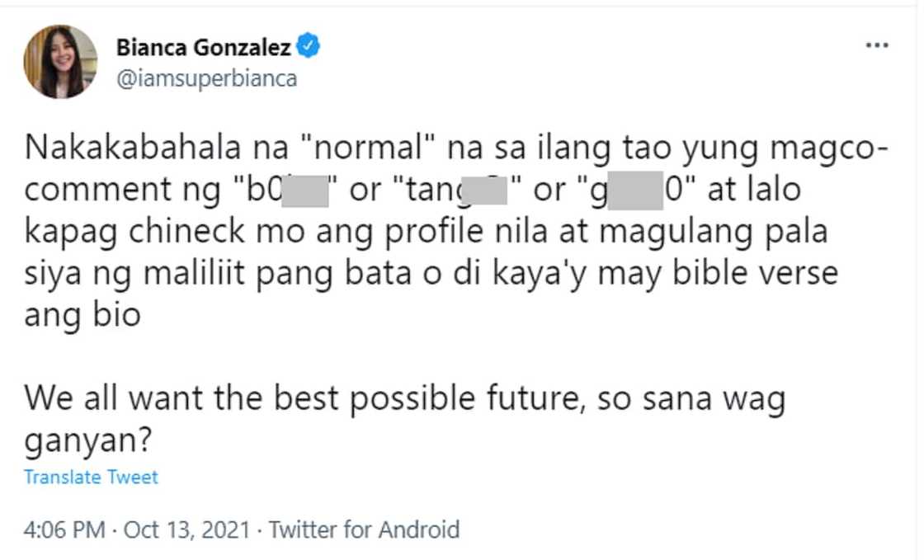Click the Translate Tweet link
The image size is (924, 560).
pos(91,477)
